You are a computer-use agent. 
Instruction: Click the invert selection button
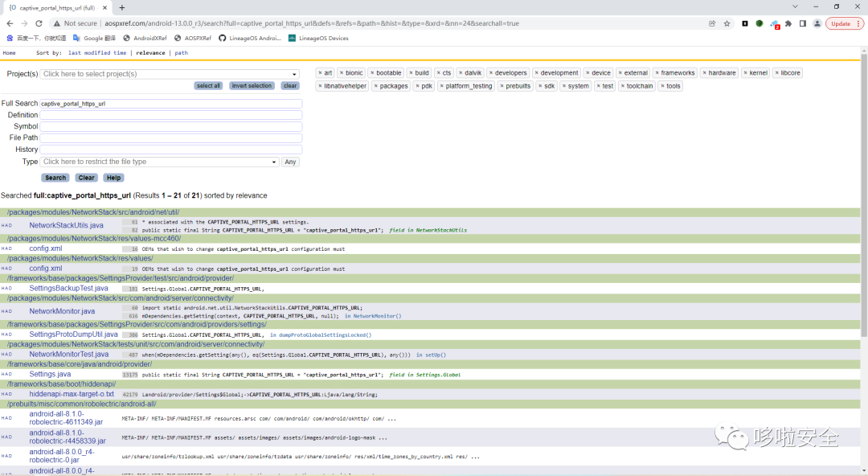pyautogui.click(x=252, y=86)
